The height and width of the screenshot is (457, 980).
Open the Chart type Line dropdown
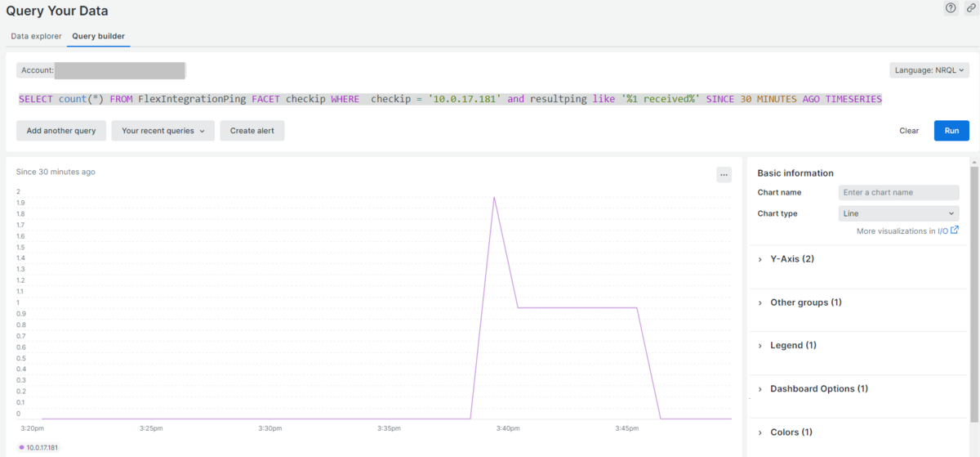tap(898, 213)
